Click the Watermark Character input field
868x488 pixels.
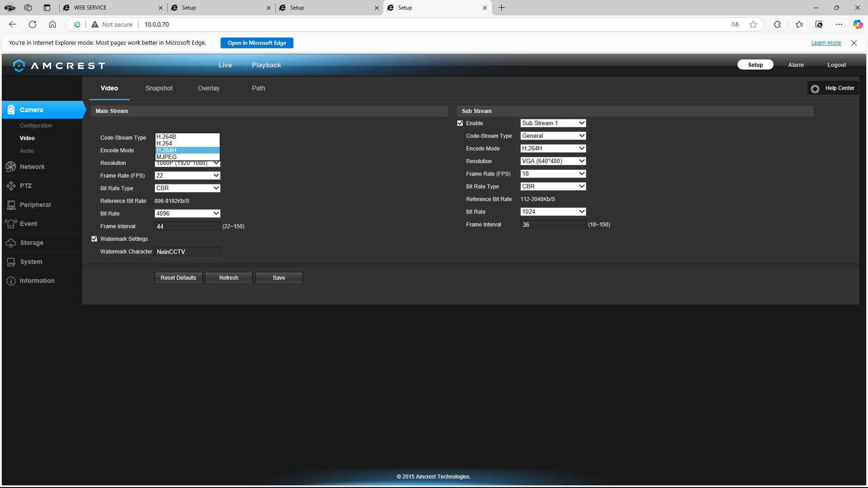[188, 252]
